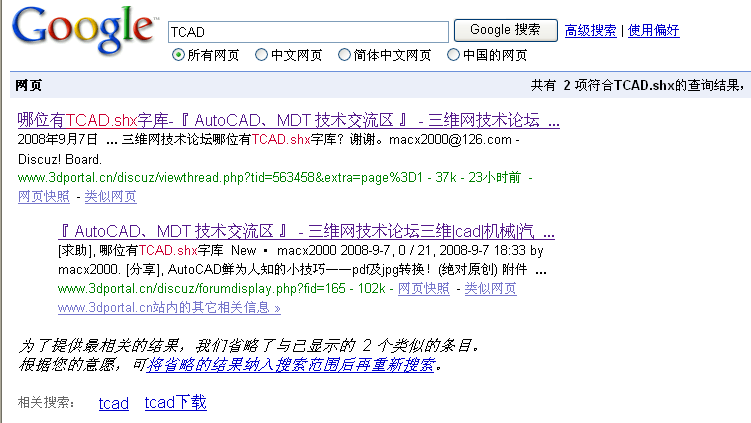The image size is (751, 423).
Task: Open the related search tcad下载
Action: (175, 402)
